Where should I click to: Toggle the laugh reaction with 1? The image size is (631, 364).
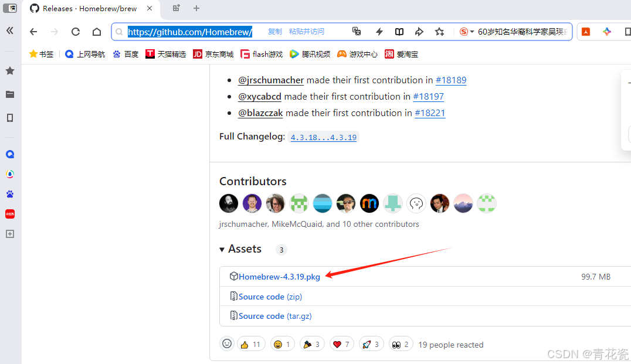point(283,344)
